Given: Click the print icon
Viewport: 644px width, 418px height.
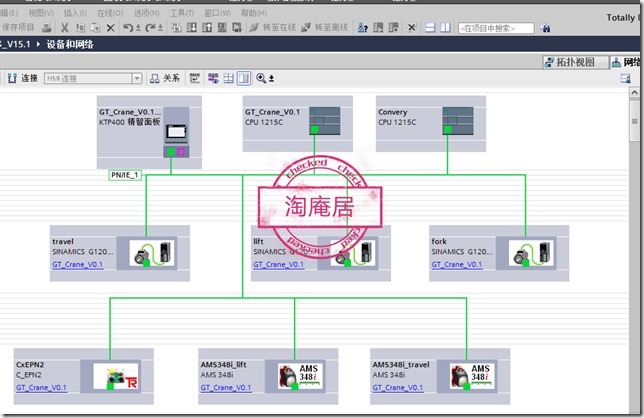Looking at the screenshot, I should pyautogui.click(x=47, y=28).
